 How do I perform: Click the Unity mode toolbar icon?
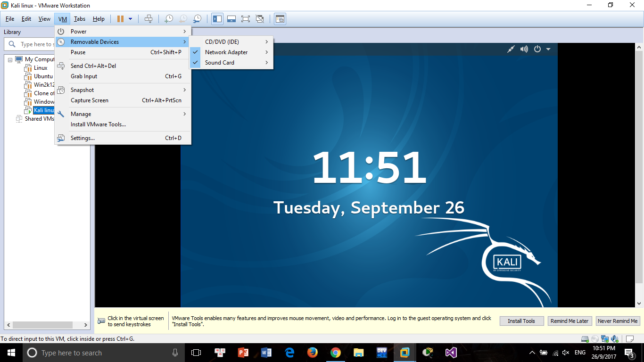[x=260, y=19]
